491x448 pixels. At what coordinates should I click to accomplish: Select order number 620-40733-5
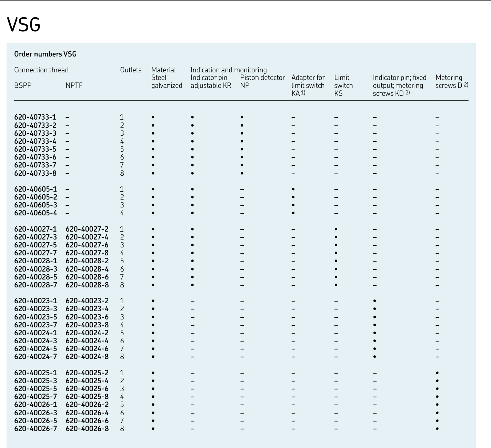(x=35, y=149)
